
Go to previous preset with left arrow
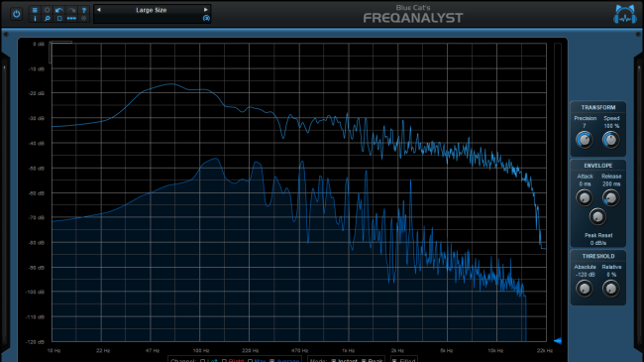[98, 10]
